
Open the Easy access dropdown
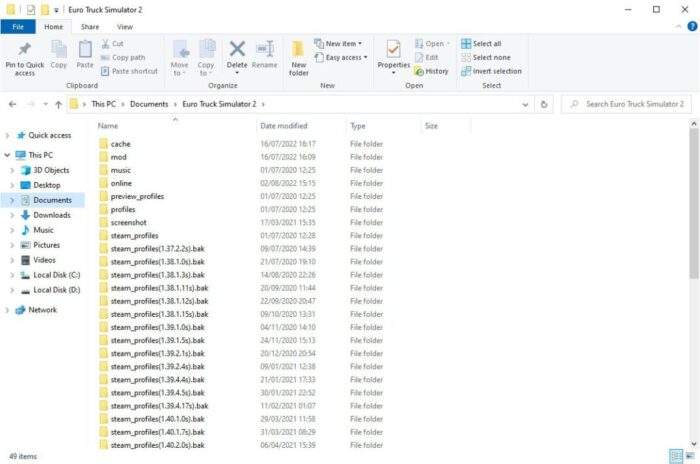click(341, 57)
